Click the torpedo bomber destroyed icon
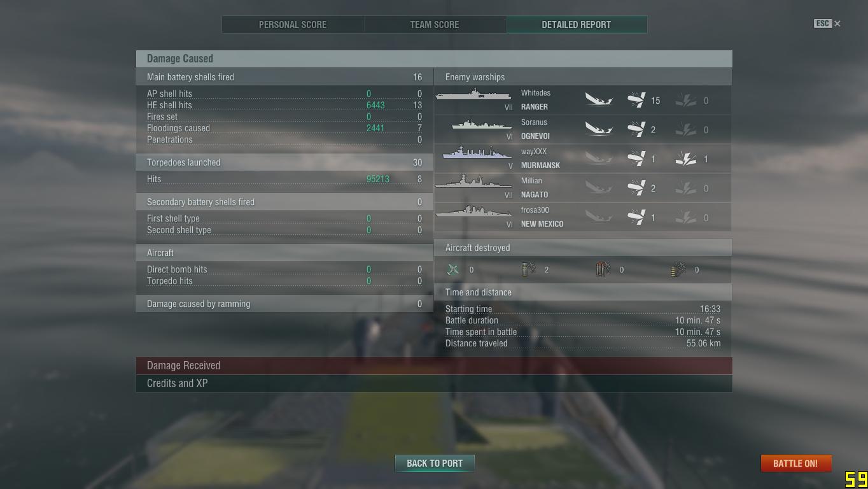Screen dimensions: 868x489 pos(603,270)
